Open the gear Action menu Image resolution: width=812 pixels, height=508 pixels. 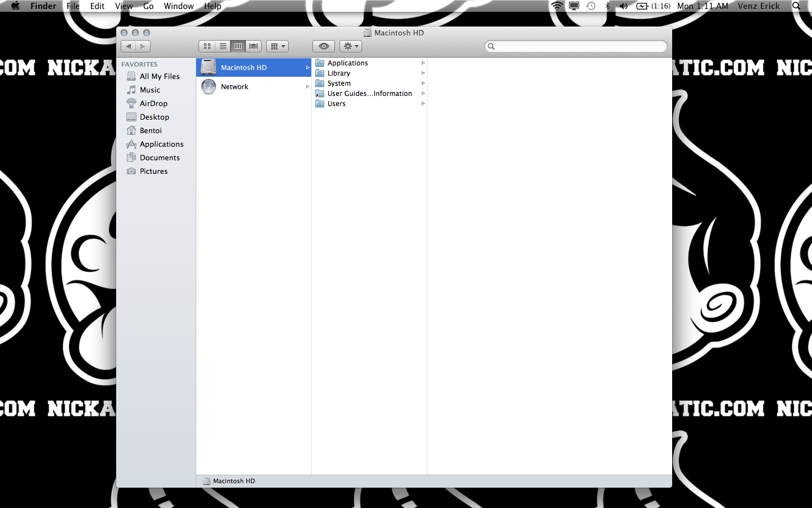pyautogui.click(x=351, y=46)
